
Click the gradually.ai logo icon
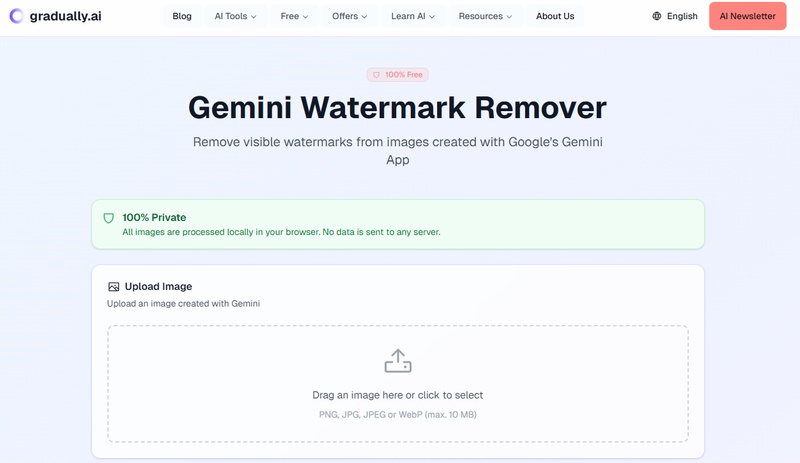[16, 16]
